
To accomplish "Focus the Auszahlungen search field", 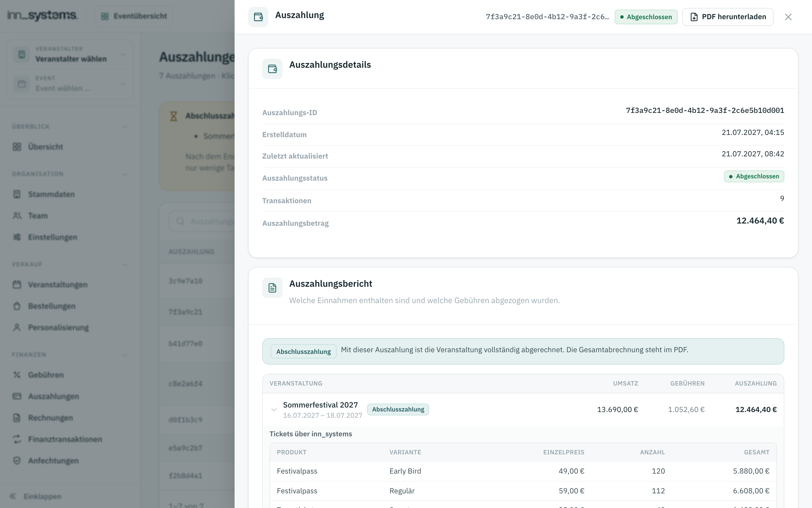I will (x=202, y=222).
